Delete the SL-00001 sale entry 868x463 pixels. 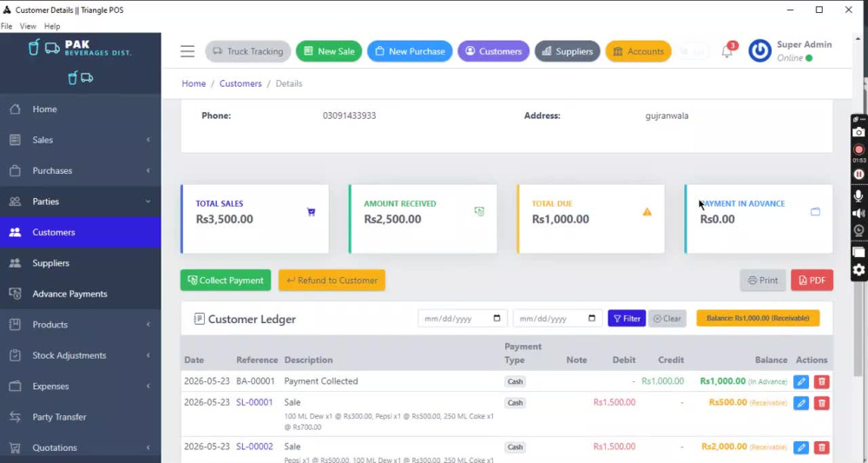[822, 403]
